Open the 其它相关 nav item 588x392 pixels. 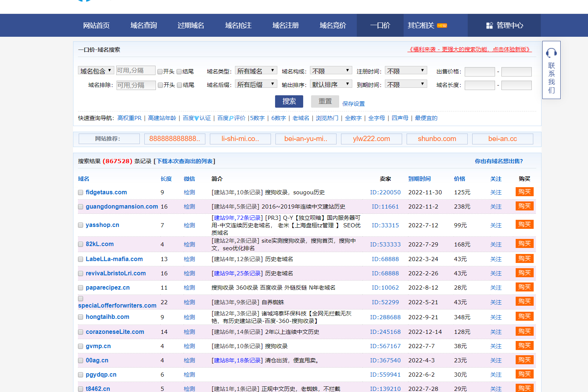[x=421, y=26]
